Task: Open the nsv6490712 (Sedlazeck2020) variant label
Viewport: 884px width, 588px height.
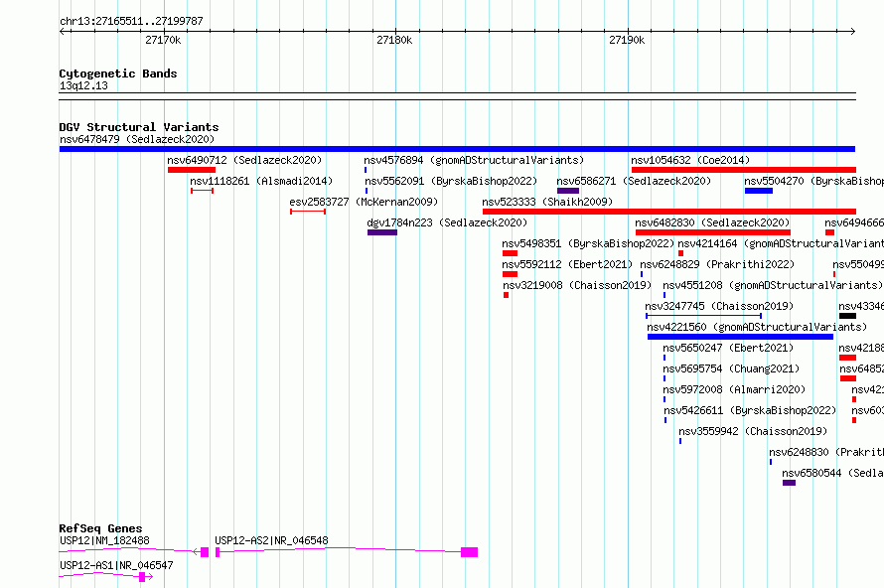Action: click(x=244, y=160)
